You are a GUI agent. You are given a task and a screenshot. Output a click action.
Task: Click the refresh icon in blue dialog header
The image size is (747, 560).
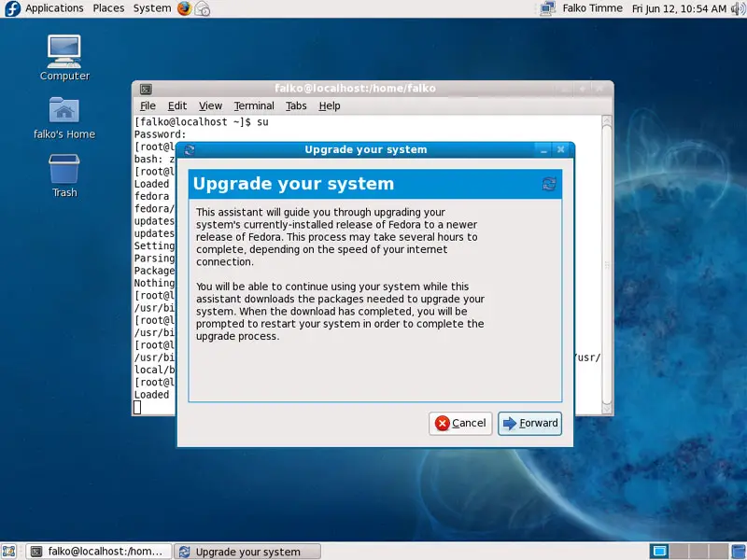(549, 184)
